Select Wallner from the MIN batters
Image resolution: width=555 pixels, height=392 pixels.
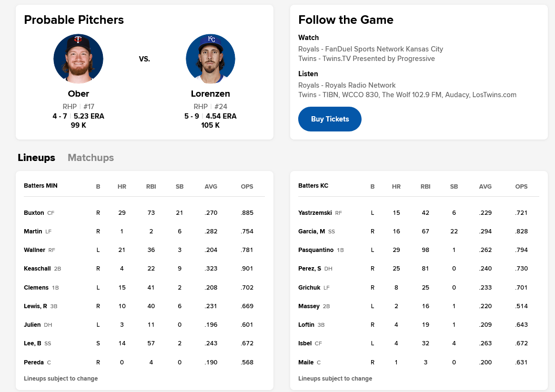[x=34, y=250]
